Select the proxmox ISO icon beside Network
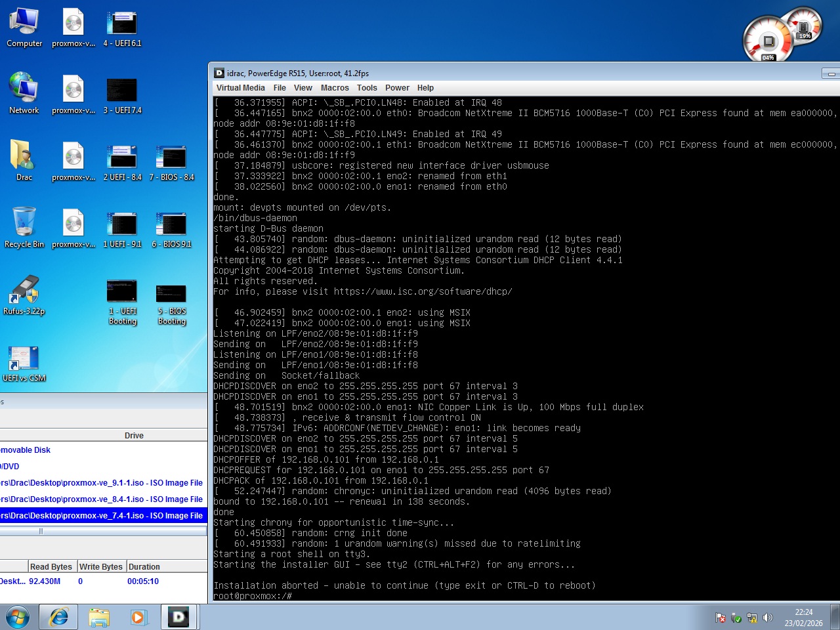This screenshot has width=840, height=630. pyautogui.click(x=73, y=95)
